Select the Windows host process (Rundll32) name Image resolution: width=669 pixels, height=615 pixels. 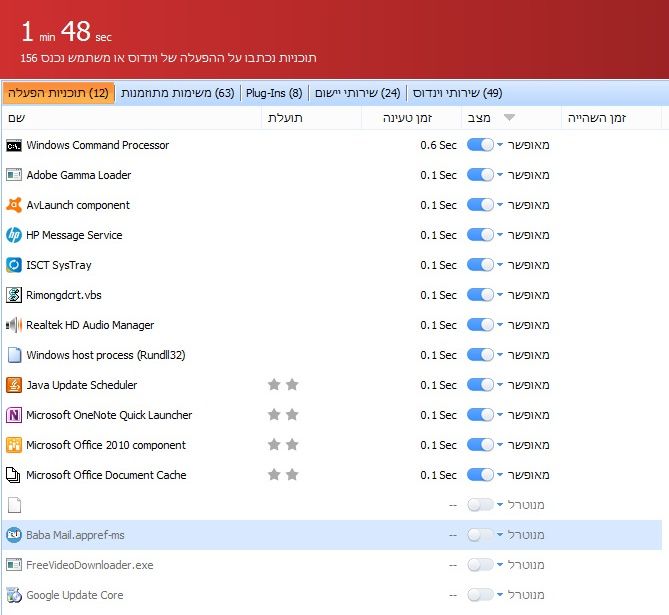106,355
